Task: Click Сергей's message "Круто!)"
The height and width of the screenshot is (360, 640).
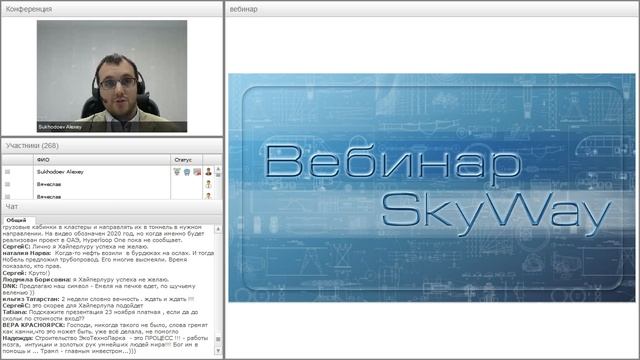Action: pyautogui.click(x=26, y=273)
